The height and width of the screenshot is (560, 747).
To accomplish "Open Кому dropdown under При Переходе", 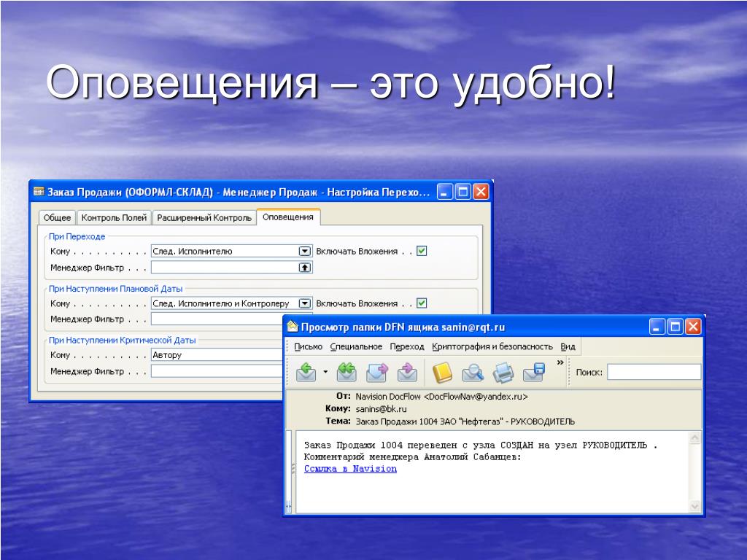I will (305, 251).
